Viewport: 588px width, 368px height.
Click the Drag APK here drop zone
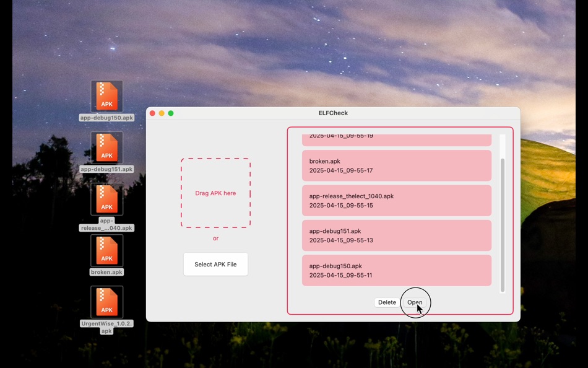215,193
